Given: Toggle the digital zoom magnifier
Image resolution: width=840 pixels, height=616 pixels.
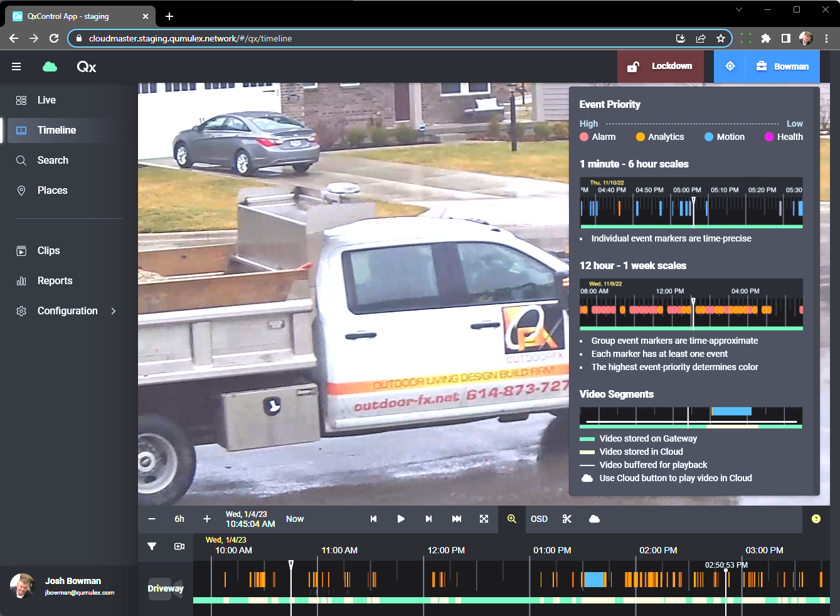Looking at the screenshot, I should click(x=512, y=519).
